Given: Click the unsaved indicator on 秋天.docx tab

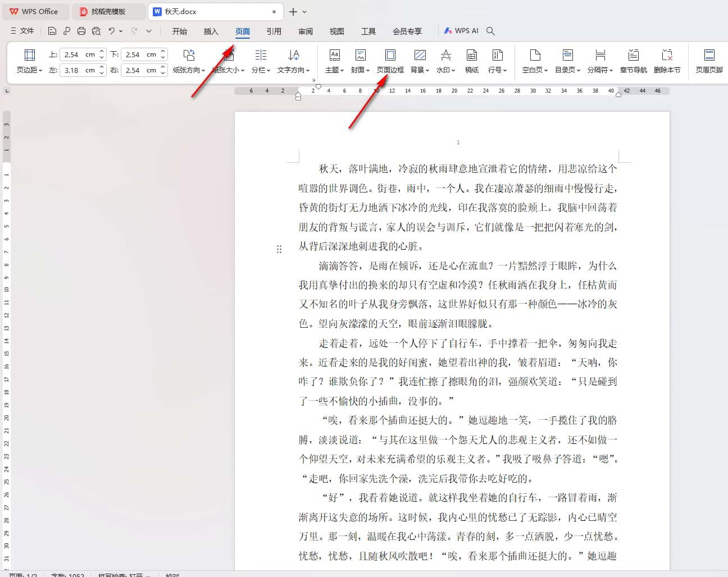Looking at the screenshot, I should tap(274, 12).
